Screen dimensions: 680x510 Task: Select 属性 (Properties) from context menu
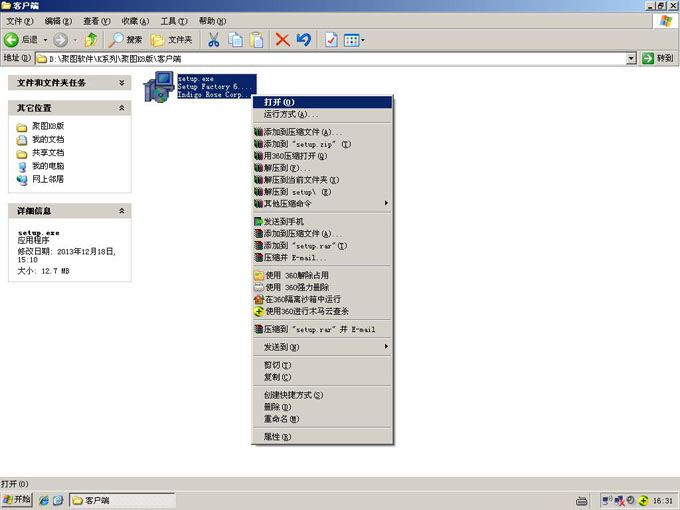point(277,437)
